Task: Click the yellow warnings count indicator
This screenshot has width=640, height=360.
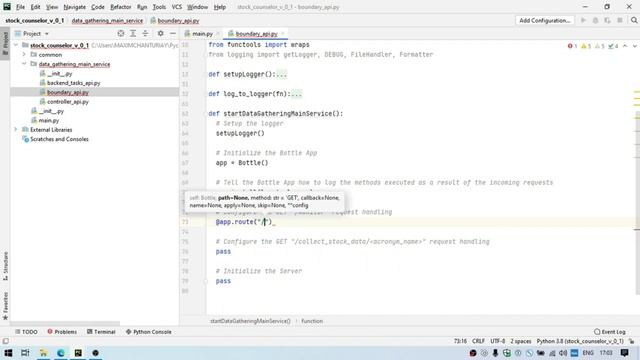Action: 586,46
